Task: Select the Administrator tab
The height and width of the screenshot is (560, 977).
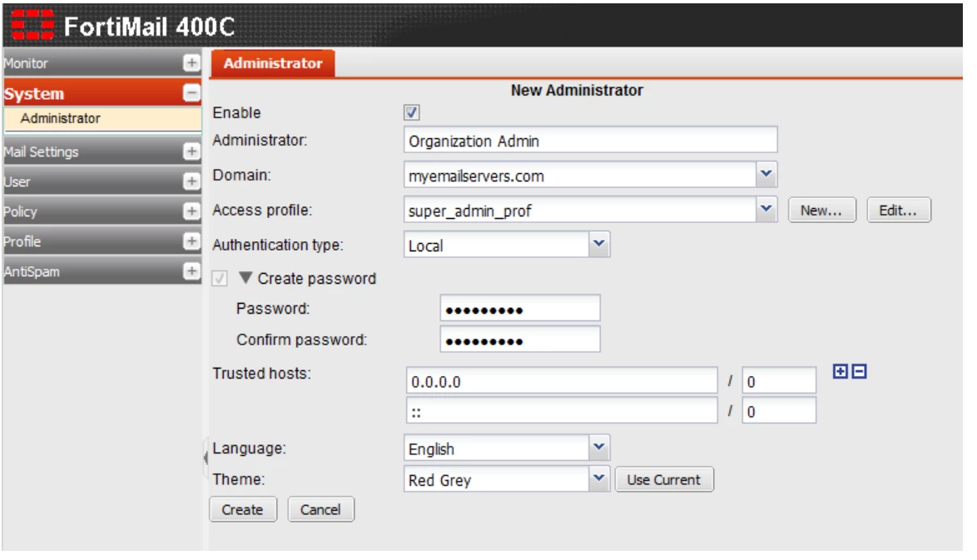Action: 273,63
